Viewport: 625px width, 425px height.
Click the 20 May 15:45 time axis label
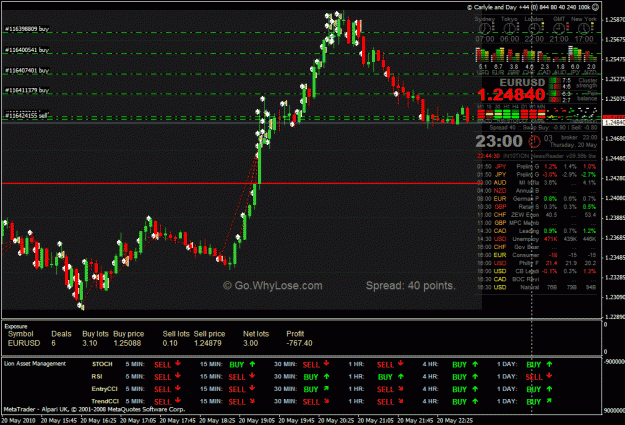[x=59, y=420]
